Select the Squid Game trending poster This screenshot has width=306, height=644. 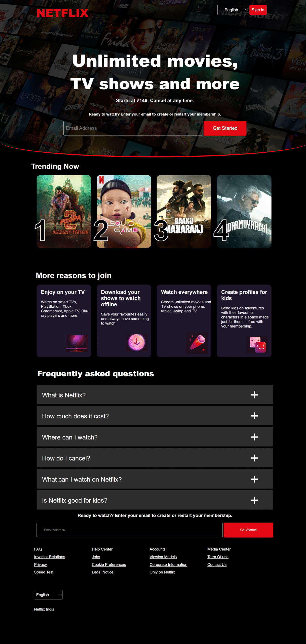point(124,211)
